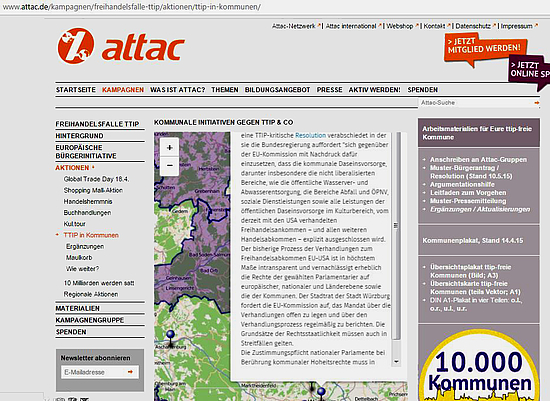Screen dimensions: 550x401
Task: Open Leitfaden zum Vorgehen link
Action: pos(468,193)
